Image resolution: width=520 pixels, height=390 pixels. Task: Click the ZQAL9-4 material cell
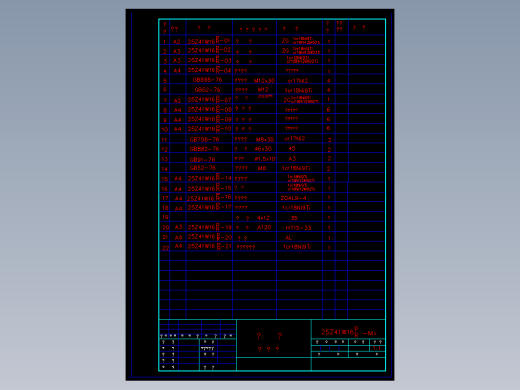(x=293, y=198)
